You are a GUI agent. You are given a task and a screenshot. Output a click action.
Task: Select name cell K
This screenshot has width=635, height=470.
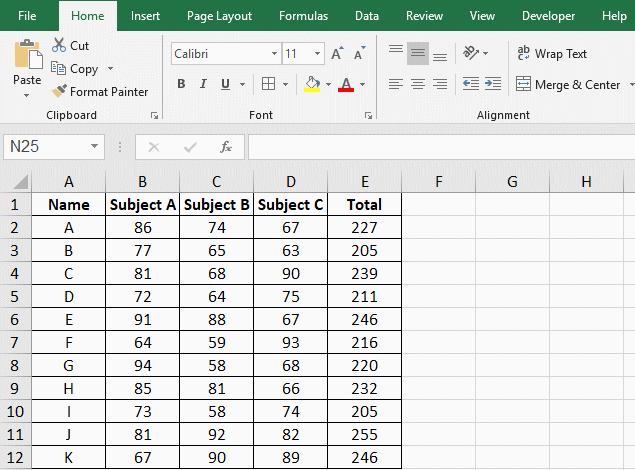68,457
